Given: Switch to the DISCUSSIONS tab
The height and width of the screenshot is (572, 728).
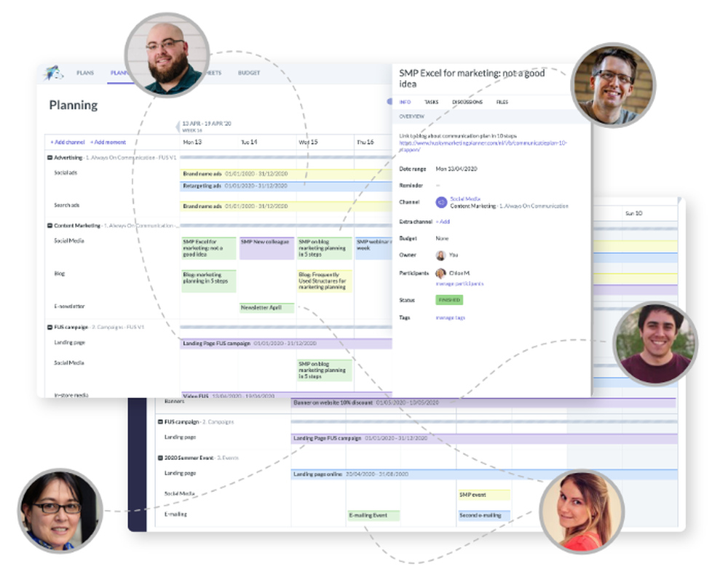Looking at the screenshot, I should [467, 102].
